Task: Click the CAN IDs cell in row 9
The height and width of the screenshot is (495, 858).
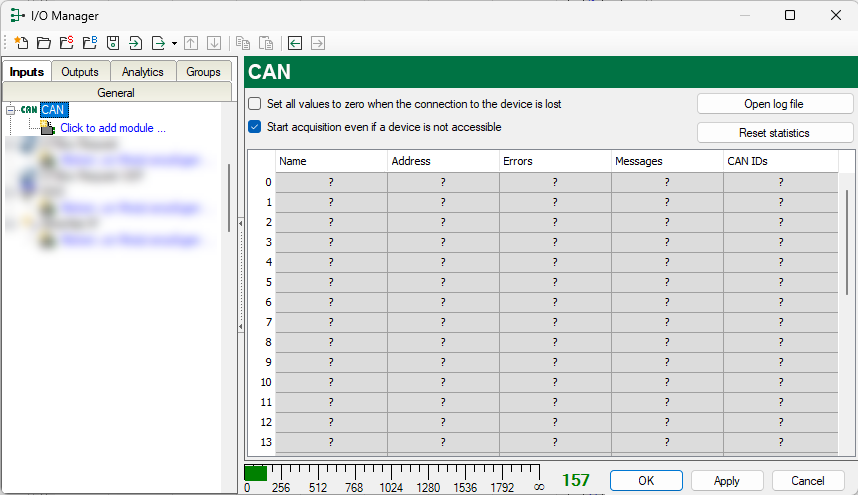Action: pos(781,362)
